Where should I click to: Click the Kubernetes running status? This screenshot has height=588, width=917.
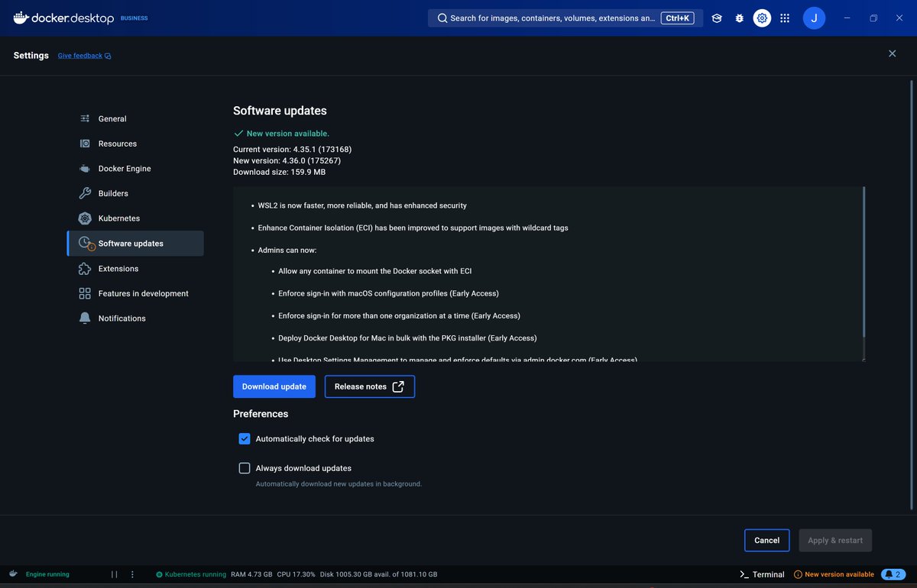[191, 574]
